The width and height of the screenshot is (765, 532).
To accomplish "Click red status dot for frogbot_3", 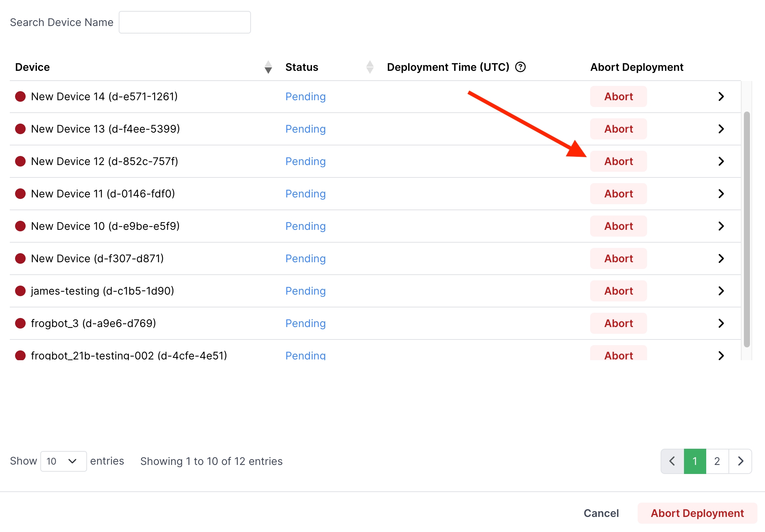I will [20, 323].
